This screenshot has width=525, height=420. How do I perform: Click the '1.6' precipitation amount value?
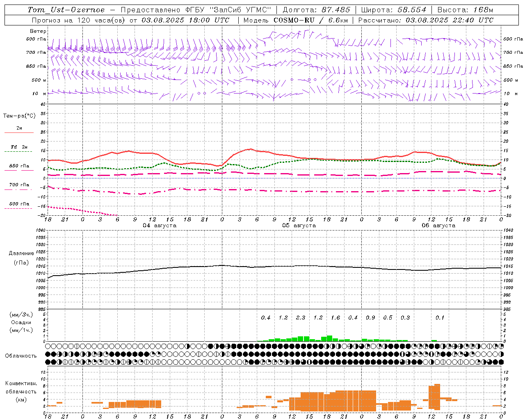(x=336, y=318)
